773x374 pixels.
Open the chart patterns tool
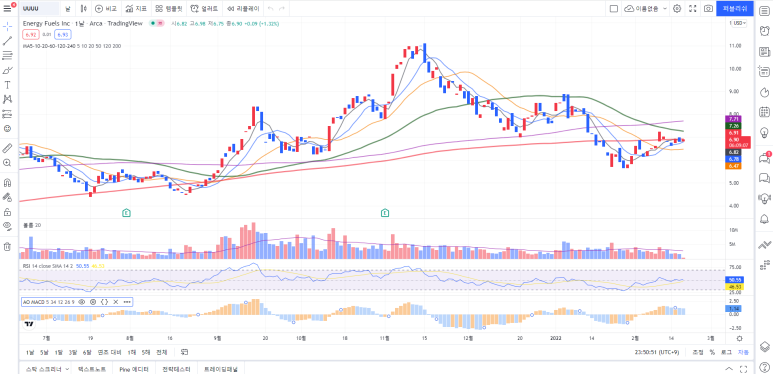coord(7,99)
